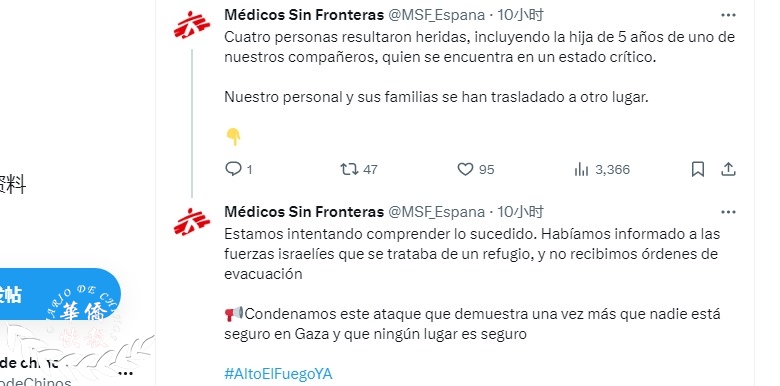Open the MSF avatar on first tweet
780x386 pixels.
[x=192, y=25]
